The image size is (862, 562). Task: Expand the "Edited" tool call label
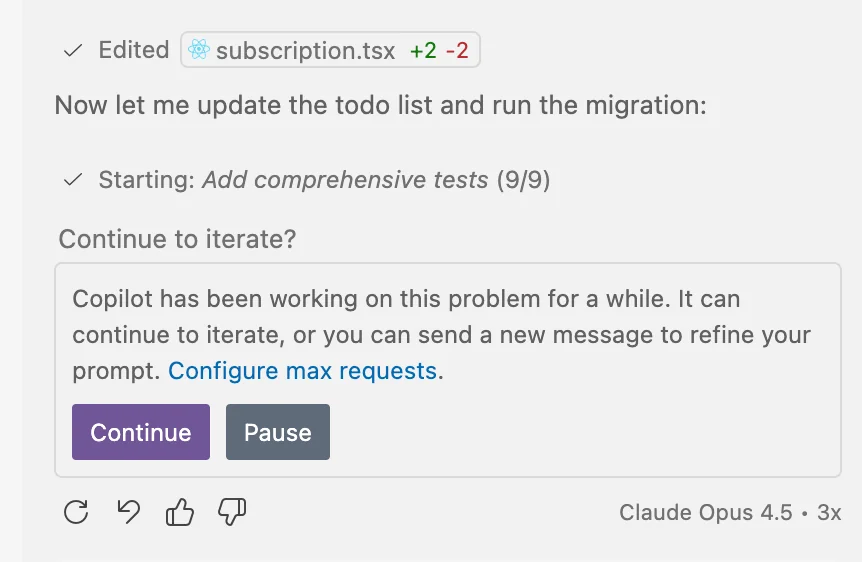[x=133, y=50]
